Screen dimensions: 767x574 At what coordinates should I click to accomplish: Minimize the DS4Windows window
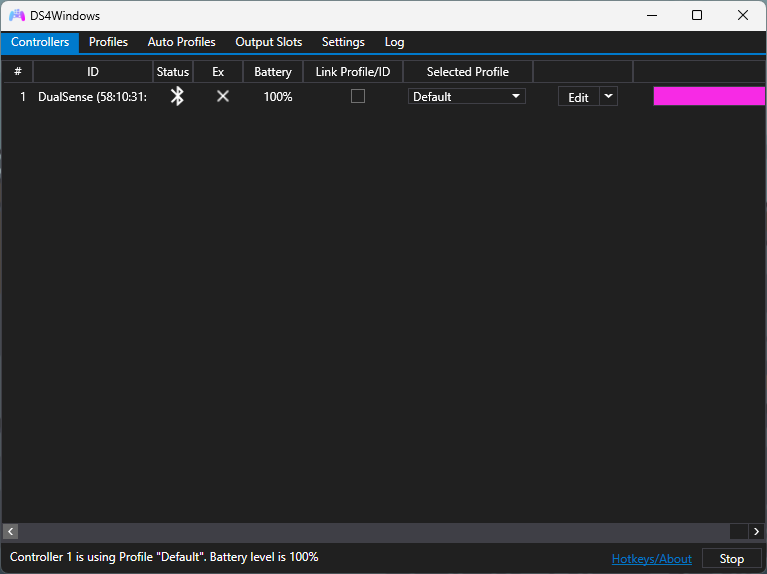tap(651, 15)
